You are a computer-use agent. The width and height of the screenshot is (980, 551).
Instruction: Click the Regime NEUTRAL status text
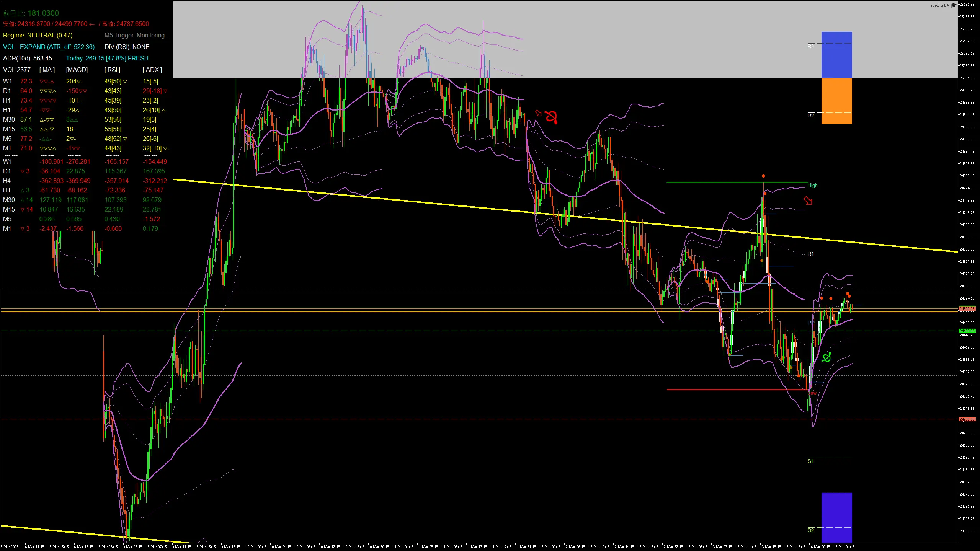pos(38,35)
